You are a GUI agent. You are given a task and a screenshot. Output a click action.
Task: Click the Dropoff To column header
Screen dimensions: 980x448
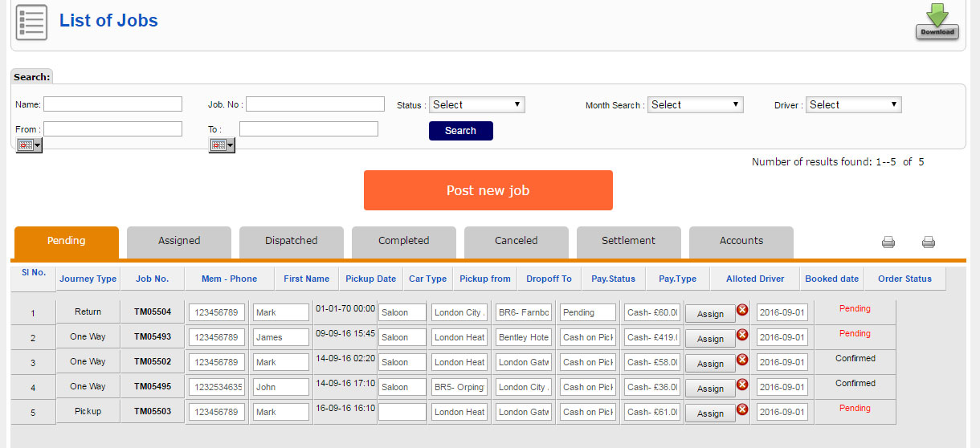click(x=549, y=279)
